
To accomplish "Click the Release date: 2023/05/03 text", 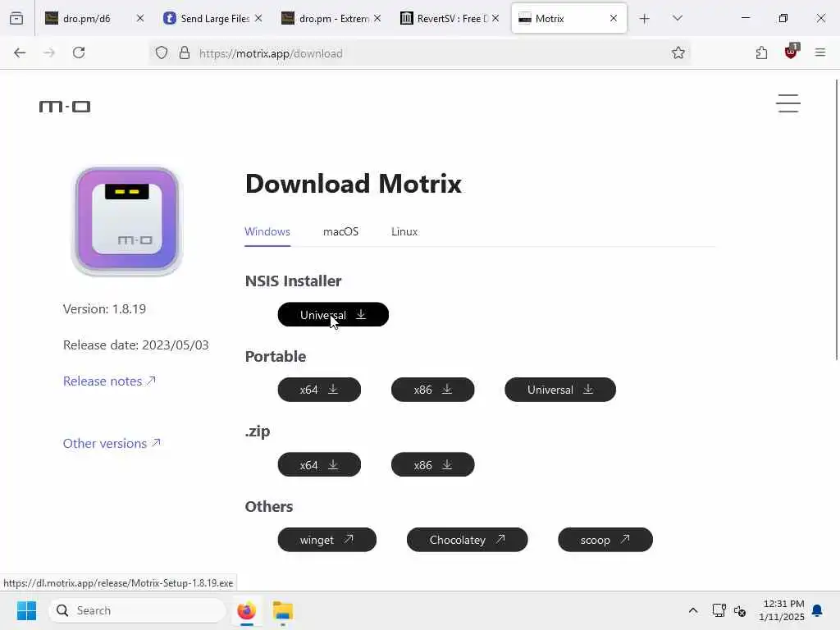I will tap(135, 345).
